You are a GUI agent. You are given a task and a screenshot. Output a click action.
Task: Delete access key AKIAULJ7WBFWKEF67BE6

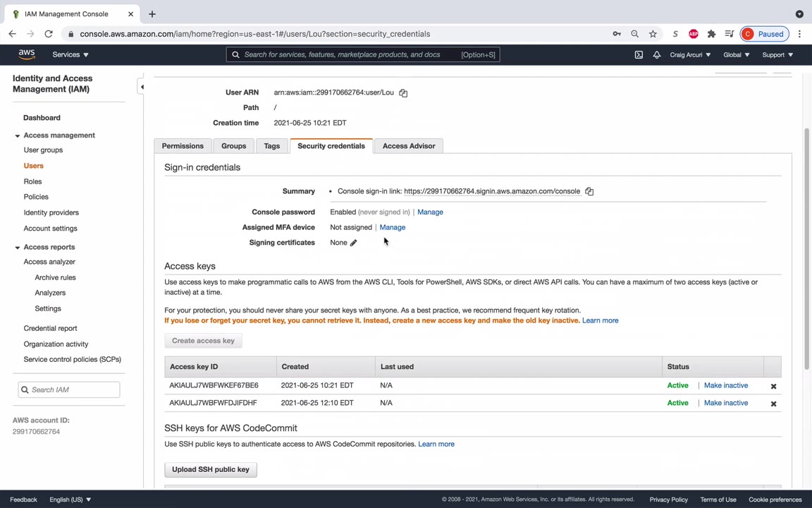773,386
